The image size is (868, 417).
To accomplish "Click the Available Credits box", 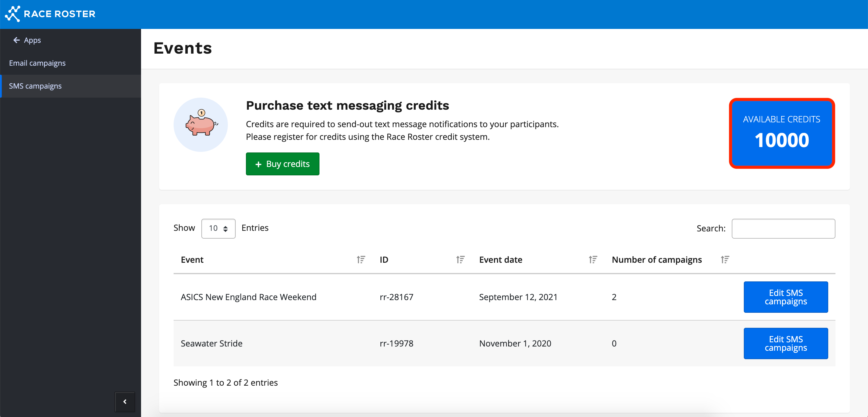I will coord(782,133).
